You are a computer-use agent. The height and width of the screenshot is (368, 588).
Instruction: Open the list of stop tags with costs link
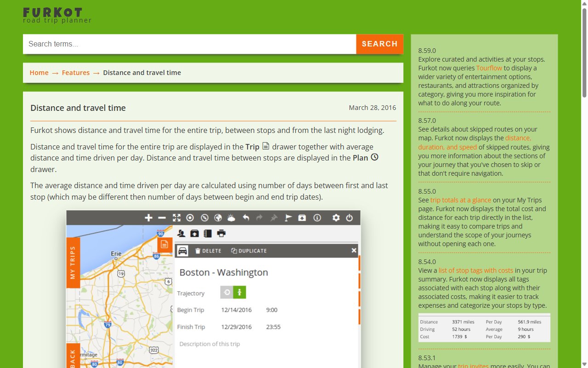point(476,270)
